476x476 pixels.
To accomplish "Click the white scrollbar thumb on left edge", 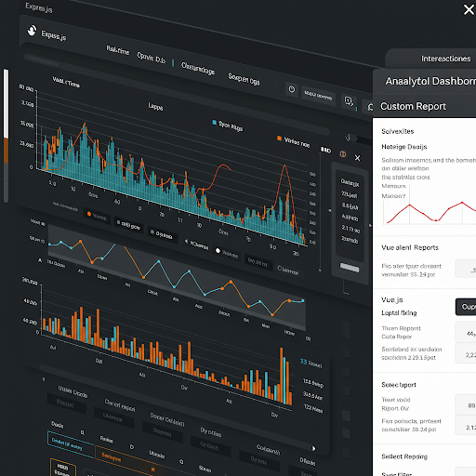I will tap(6, 103).
